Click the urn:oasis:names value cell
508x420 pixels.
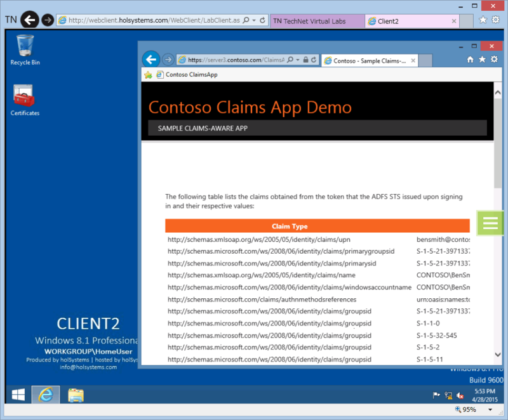tap(443, 299)
